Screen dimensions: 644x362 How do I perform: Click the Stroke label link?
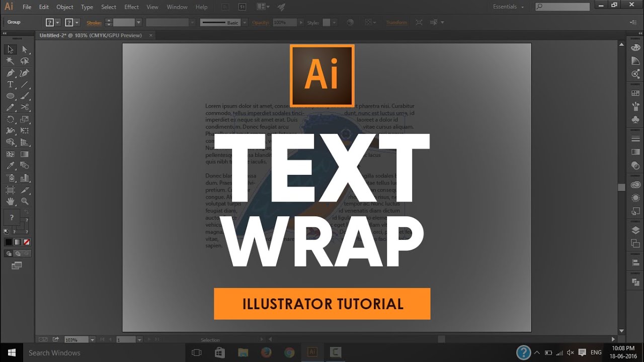(x=94, y=23)
